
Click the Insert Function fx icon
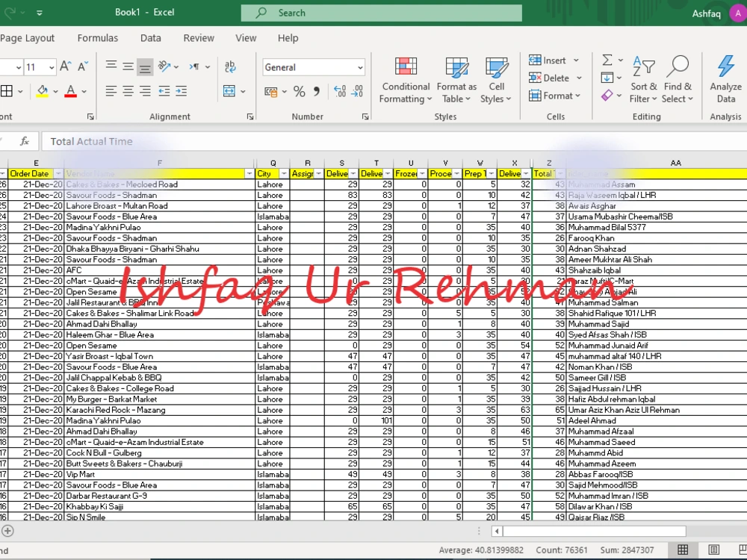coord(25,141)
